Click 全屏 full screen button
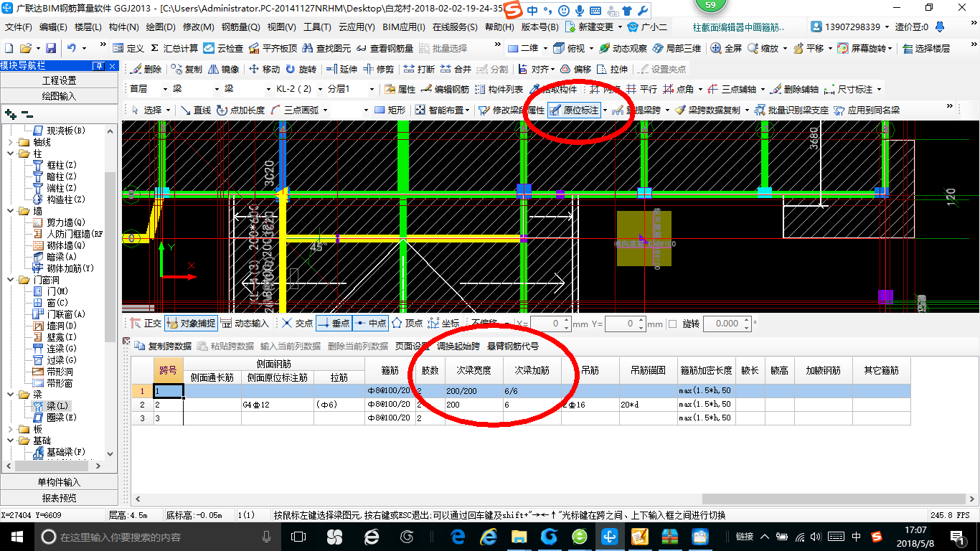Screen dimensions: 980x551 [727, 48]
